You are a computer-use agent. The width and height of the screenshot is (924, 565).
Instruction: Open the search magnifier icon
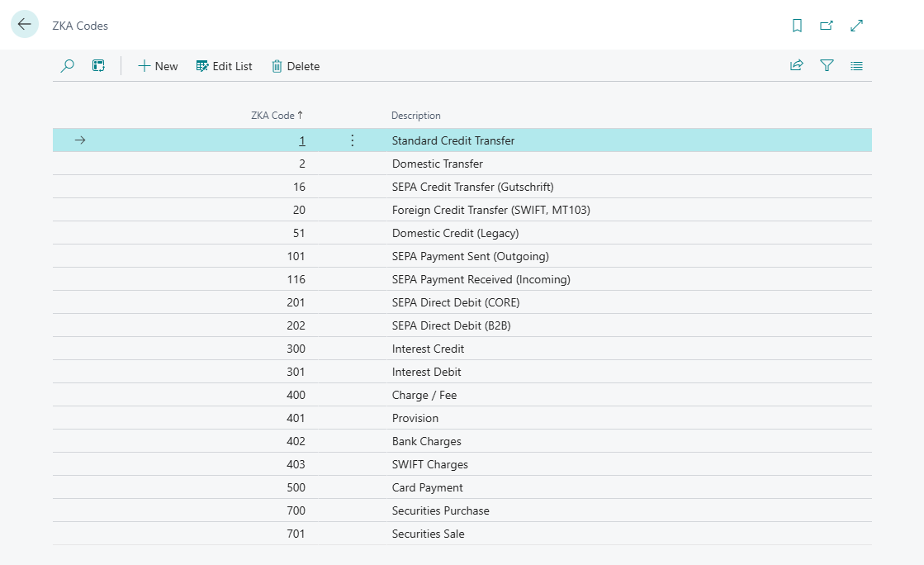pyautogui.click(x=68, y=66)
